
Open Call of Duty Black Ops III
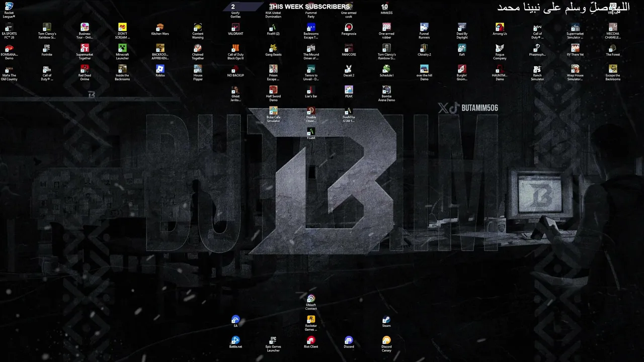point(235,52)
